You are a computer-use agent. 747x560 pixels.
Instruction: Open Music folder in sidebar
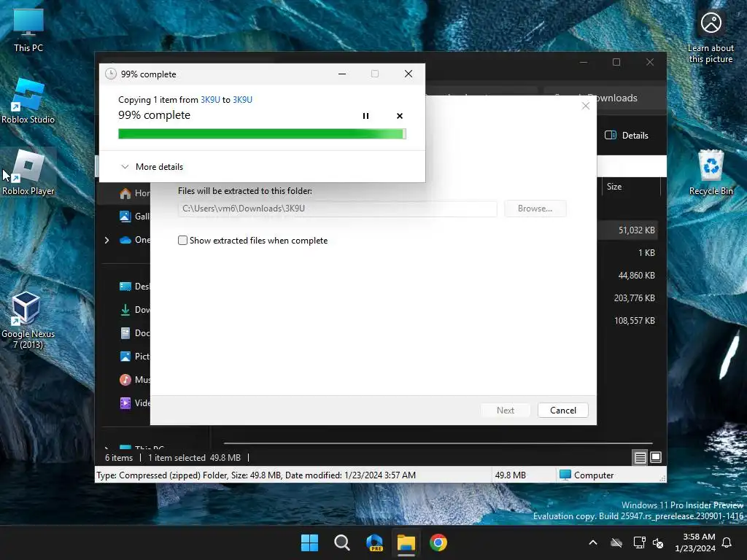pyautogui.click(x=134, y=379)
